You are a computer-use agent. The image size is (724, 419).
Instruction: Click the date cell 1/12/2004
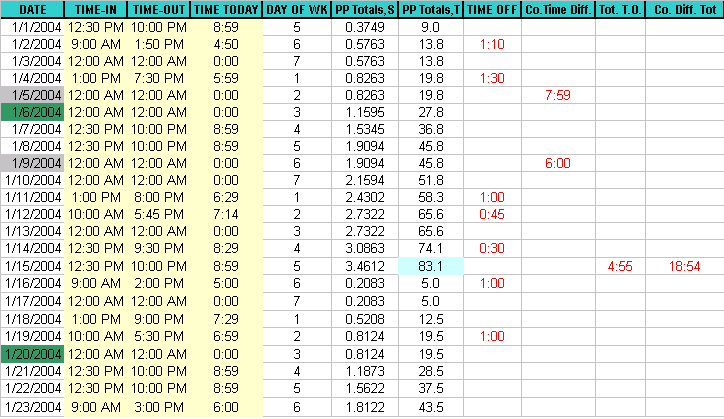coord(32,214)
